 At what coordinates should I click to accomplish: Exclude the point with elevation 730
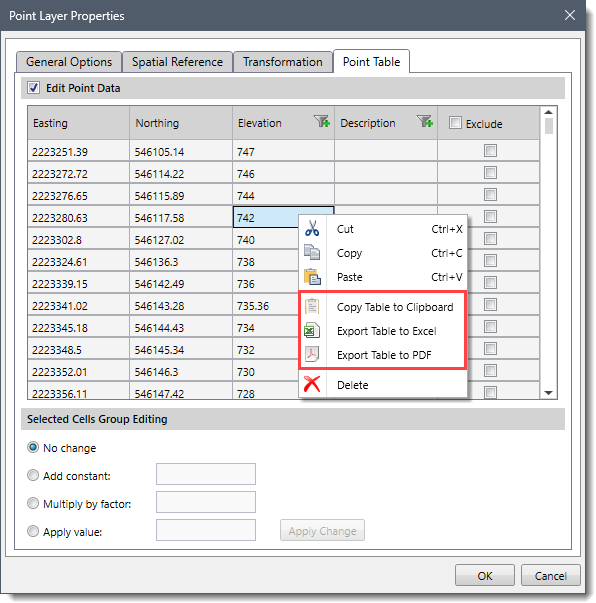point(490,371)
